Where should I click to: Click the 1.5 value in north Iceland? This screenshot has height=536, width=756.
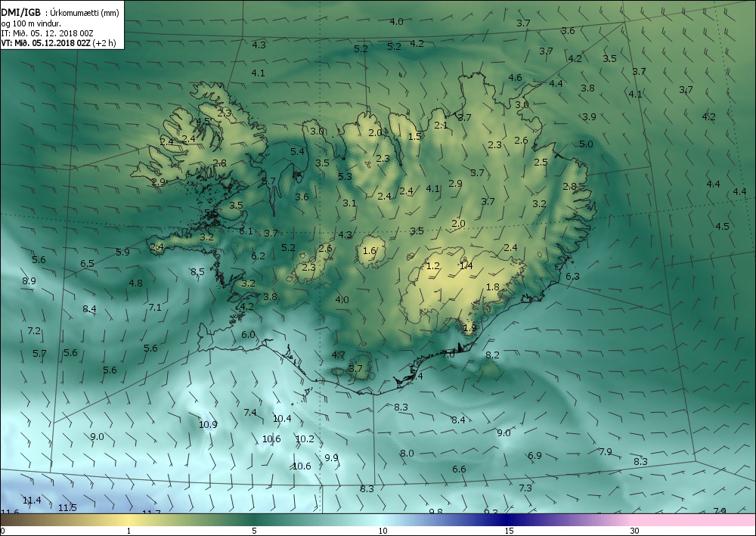click(414, 136)
